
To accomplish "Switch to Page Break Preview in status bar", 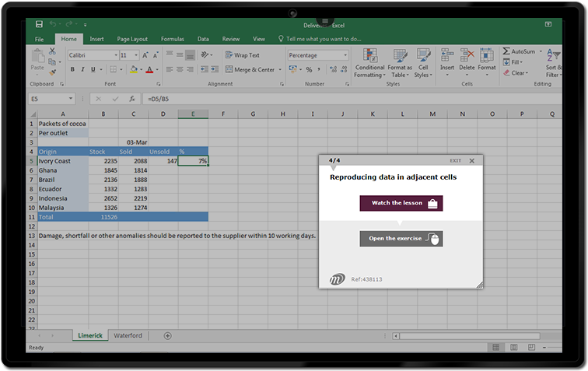I will 531,348.
